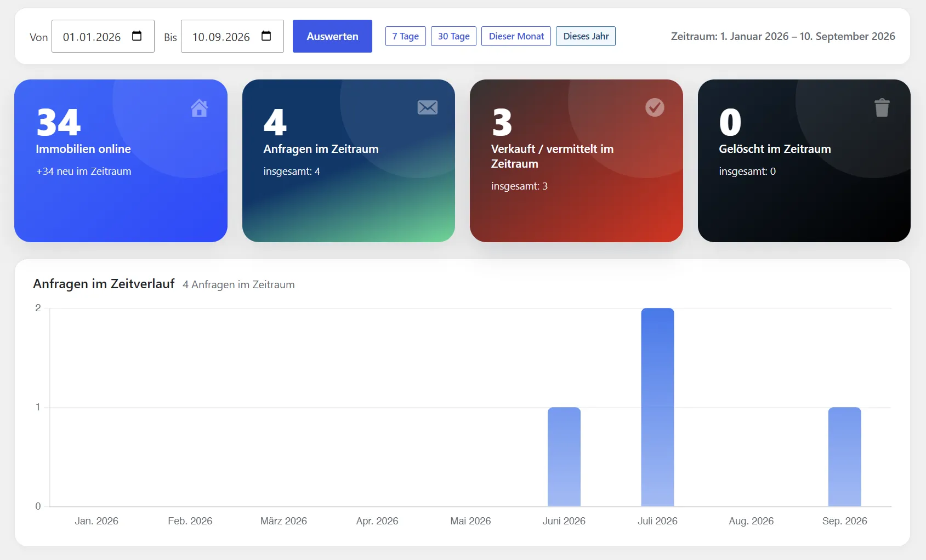The height and width of the screenshot is (560, 926).
Task: Click the 'Feb. 2026' axis label
Action: click(190, 521)
